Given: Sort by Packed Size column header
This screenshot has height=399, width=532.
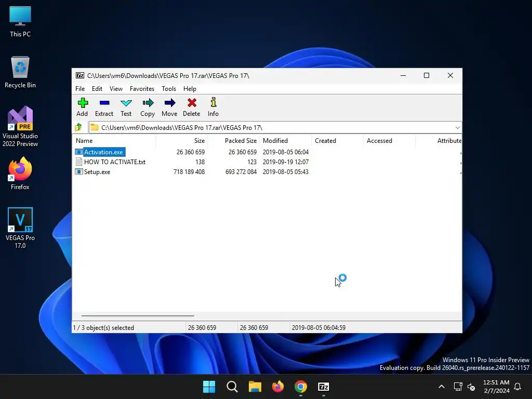Looking at the screenshot, I should pyautogui.click(x=234, y=140).
